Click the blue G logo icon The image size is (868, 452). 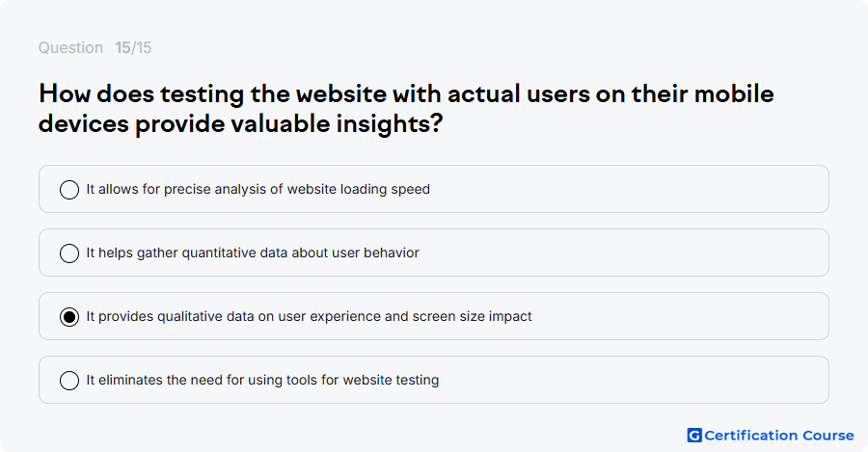(694, 436)
